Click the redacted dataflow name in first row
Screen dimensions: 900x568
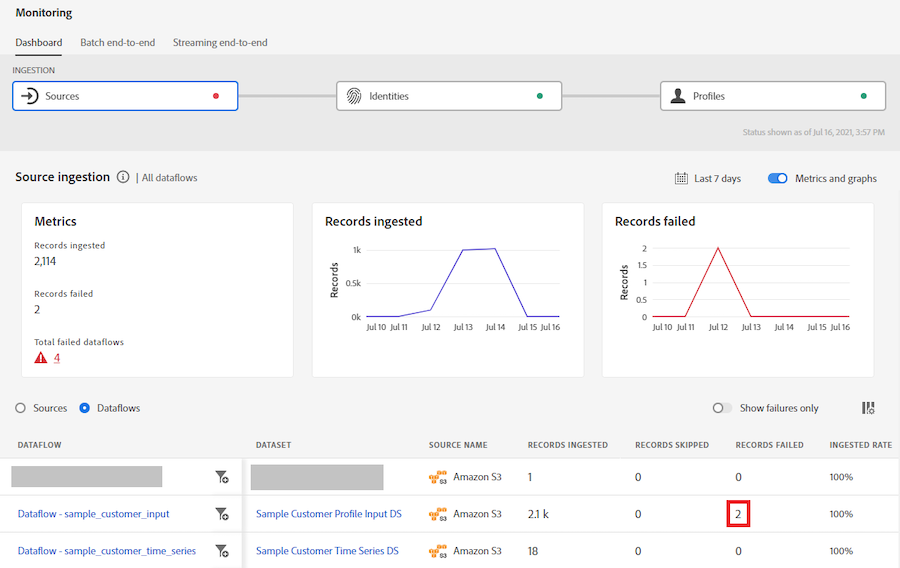coord(87,477)
